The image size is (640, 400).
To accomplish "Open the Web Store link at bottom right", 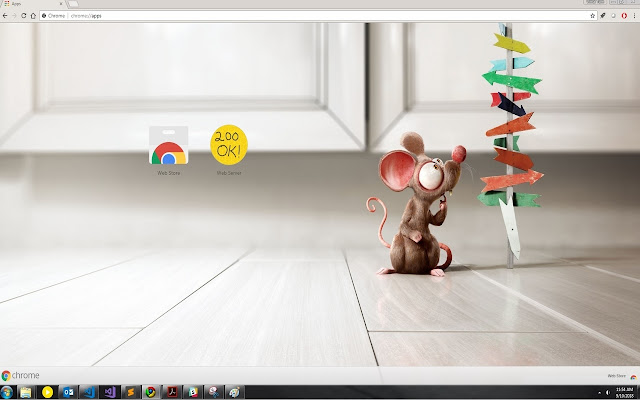I will coord(622,376).
